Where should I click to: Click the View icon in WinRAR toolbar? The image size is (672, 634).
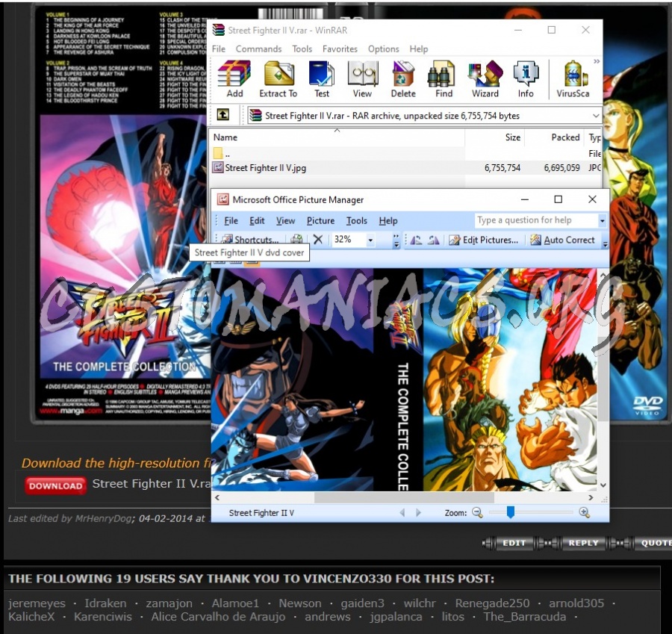(362, 79)
